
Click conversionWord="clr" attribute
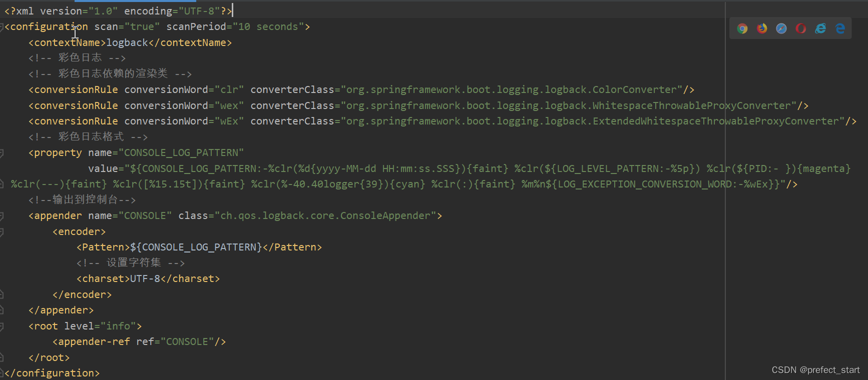coord(184,89)
